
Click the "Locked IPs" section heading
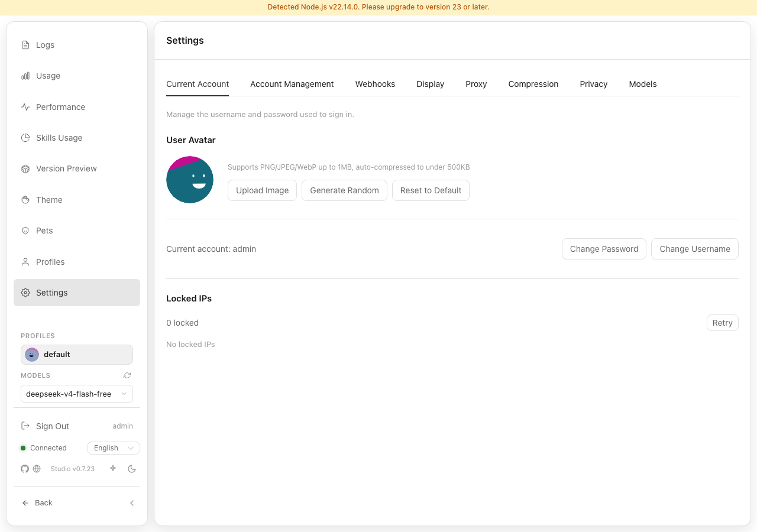(189, 299)
